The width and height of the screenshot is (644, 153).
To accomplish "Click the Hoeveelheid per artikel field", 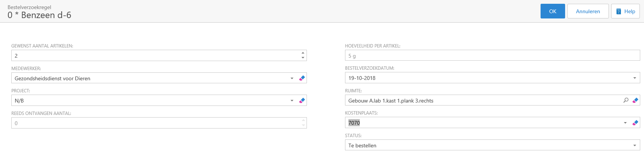I will [491, 56].
